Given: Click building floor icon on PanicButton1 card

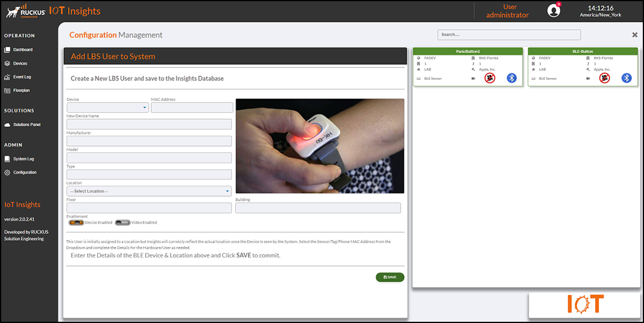Looking at the screenshot, I should click(x=419, y=64).
